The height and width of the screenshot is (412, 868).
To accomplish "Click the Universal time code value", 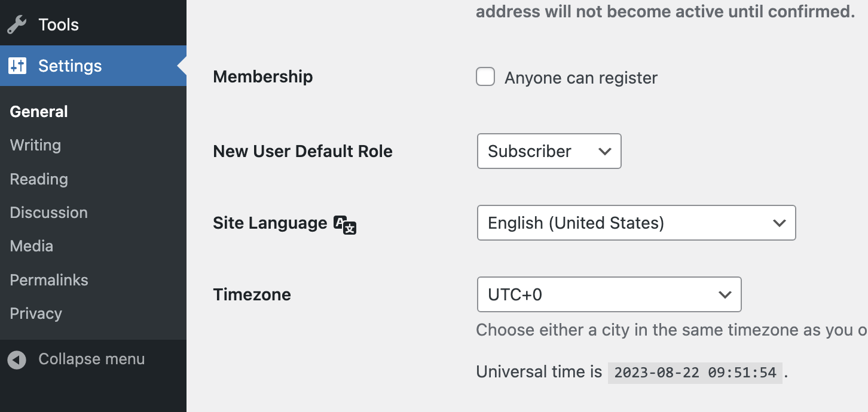I will click(695, 373).
